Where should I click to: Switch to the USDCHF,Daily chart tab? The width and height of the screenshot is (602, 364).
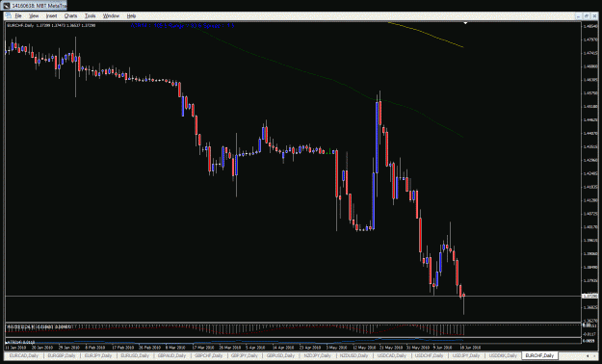(x=429, y=355)
